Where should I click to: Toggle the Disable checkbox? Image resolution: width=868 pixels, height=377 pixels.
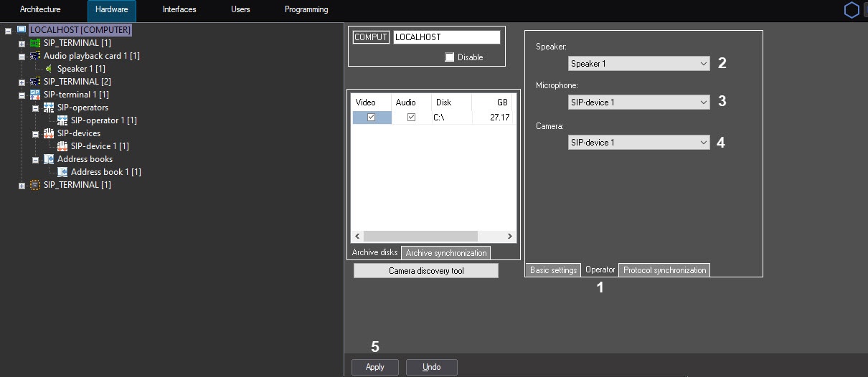pos(450,57)
